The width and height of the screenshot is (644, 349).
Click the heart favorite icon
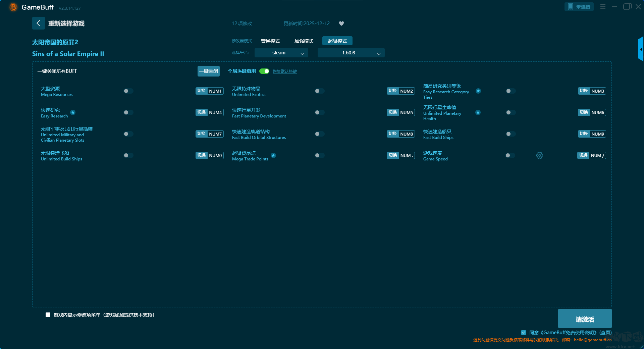(341, 23)
